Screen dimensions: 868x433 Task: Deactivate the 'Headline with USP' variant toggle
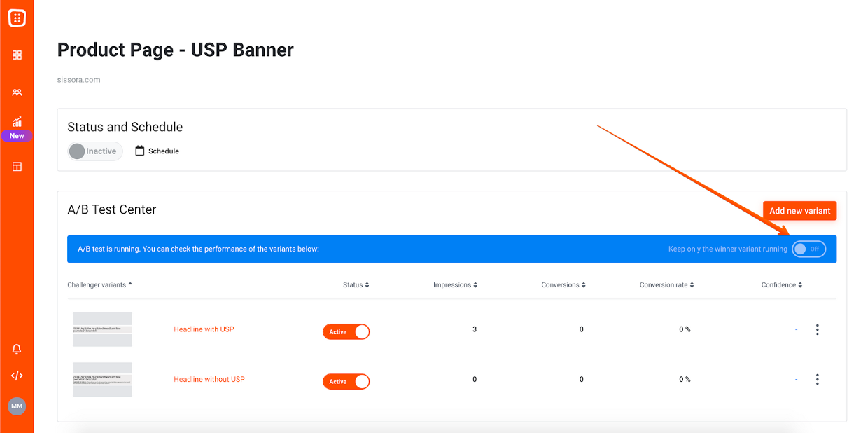[x=346, y=331]
